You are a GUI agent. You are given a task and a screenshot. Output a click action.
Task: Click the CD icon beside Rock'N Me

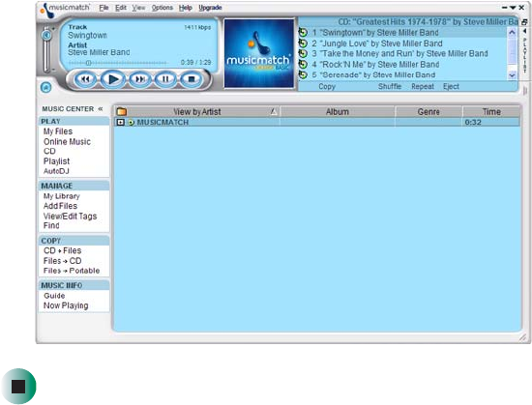pyautogui.click(x=303, y=65)
